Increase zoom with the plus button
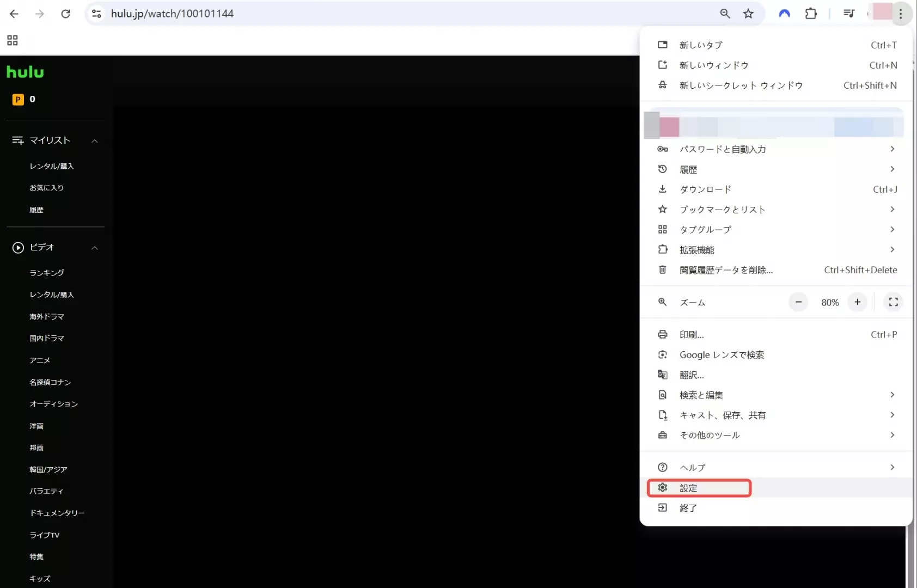The width and height of the screenshot is (917, 588). [857, 302]
